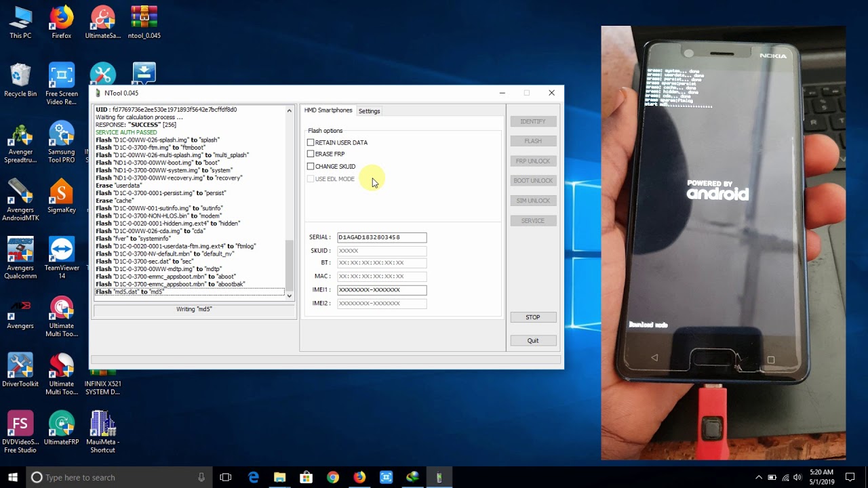The image size is (868, 488).
Task: Open Avengers Qualcomm shortcut
Action: tap(20, 259)
